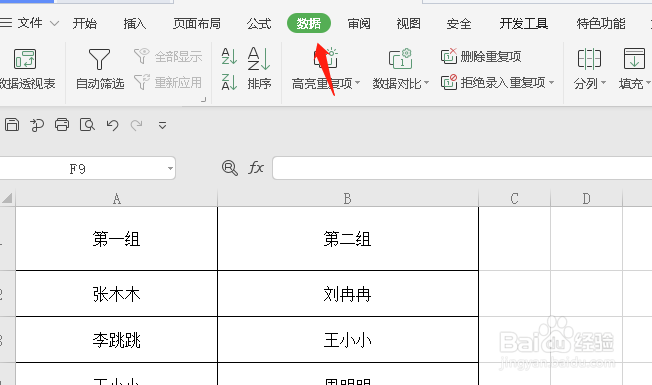Open the 安全 tab
652x385 pixels.
click(x=459, y=23)
